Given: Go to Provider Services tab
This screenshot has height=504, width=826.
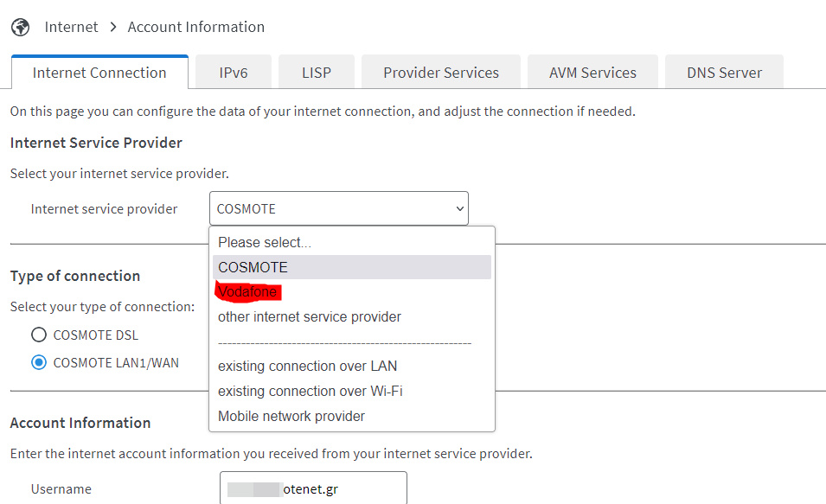Looking at the screenshot, I should (x=441, y=73).
